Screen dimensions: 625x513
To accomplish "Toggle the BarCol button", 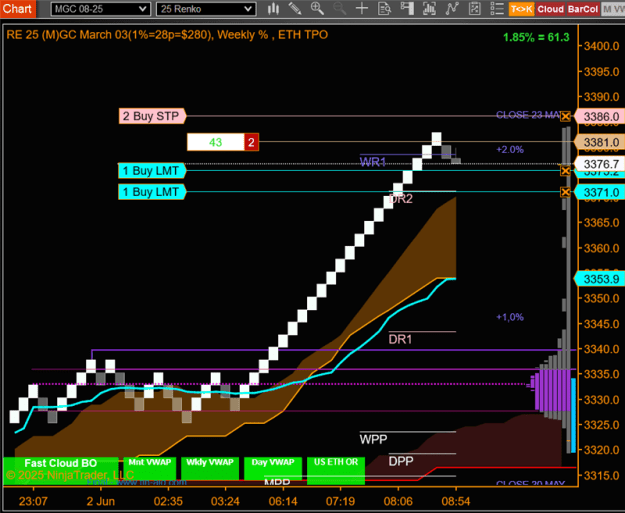I will tap(583, 9).
